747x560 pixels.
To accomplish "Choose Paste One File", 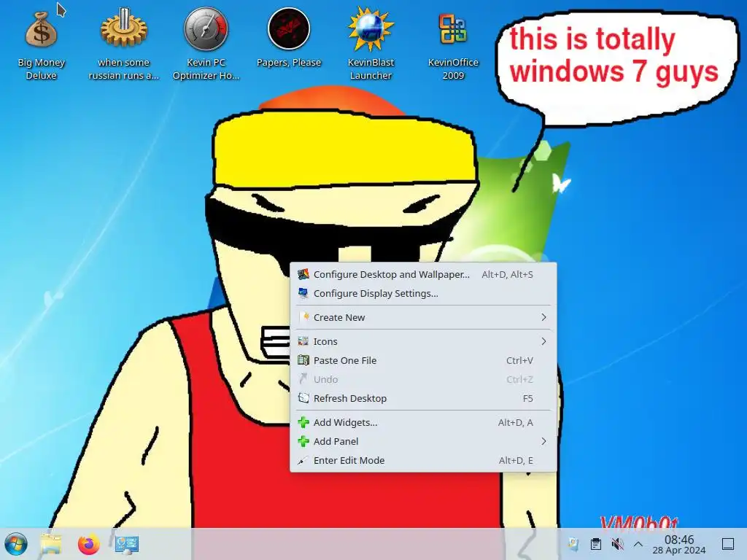I will click(423, 360).
